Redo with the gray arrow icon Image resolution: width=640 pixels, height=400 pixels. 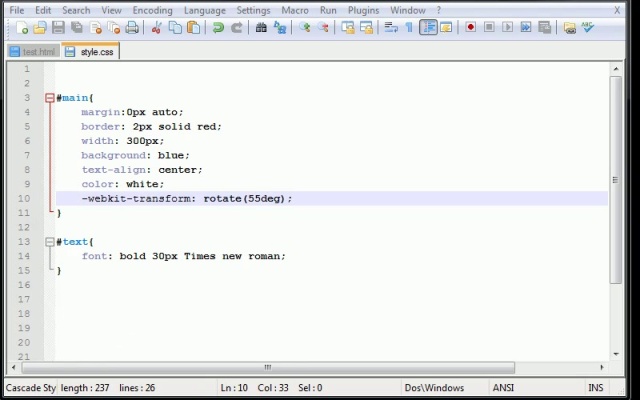point(237,27)
